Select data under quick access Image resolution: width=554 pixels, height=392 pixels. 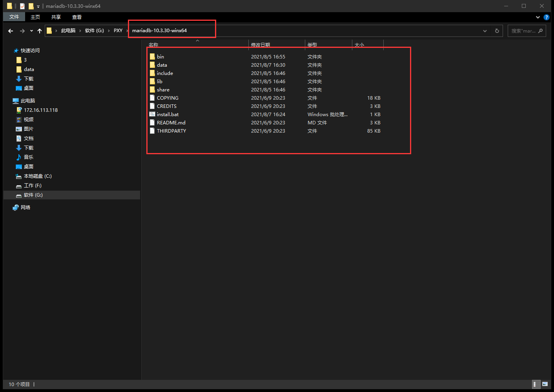[x=29, y=69]
